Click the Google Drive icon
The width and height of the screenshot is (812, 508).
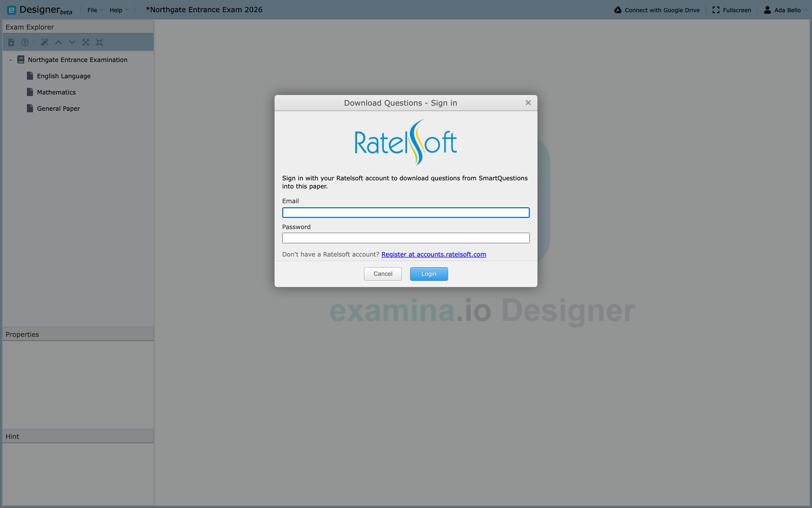(618, 10)
